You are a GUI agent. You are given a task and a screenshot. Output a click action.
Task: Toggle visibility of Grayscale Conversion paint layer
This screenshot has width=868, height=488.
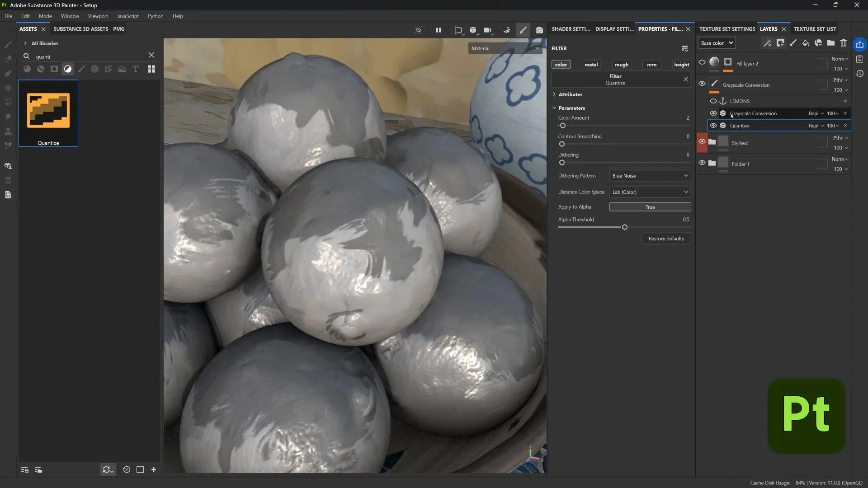[x=702, y=84]
